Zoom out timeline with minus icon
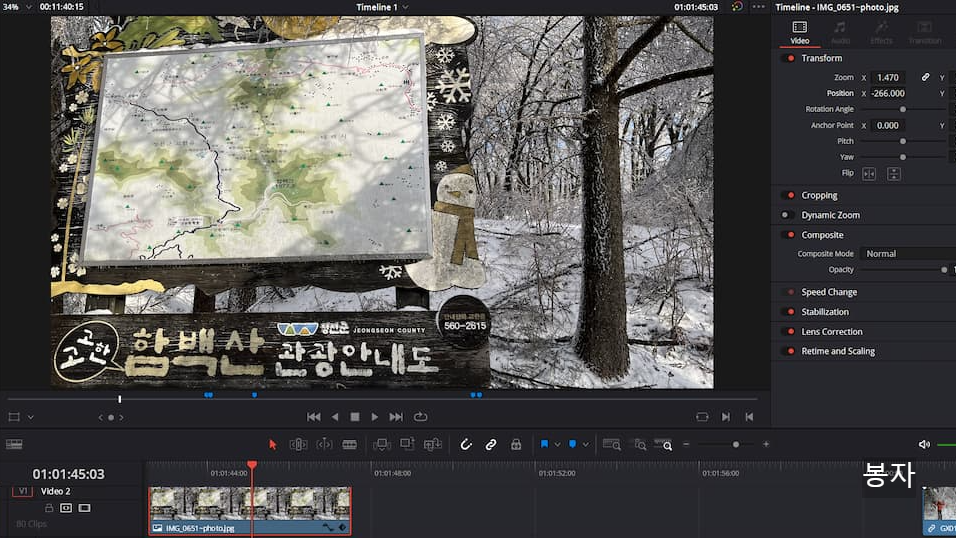The image size is (956, 538). click(x=686, y=445)
